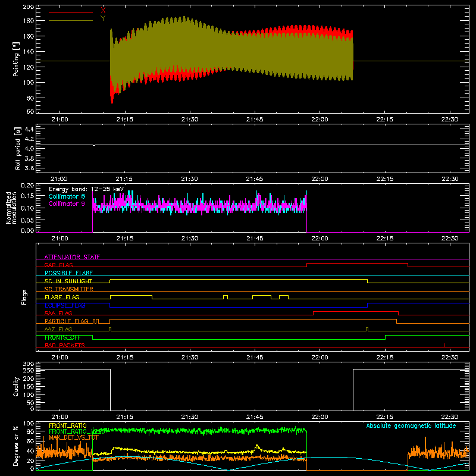Select the 'Energy band: 12-25 keV' annotation
Image resolution: width=476 pixels, height=476 pixels.
[86, 189]
